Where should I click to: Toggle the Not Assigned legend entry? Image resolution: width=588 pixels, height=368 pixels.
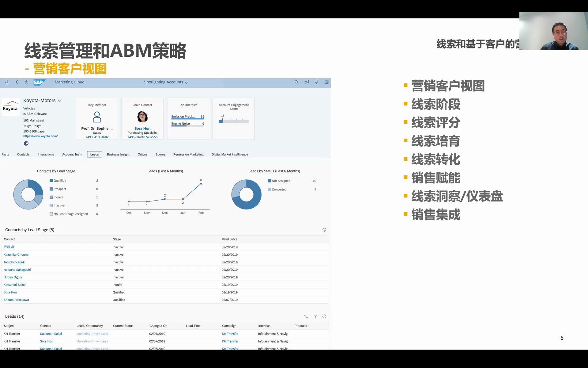click(x=280, y=181)
